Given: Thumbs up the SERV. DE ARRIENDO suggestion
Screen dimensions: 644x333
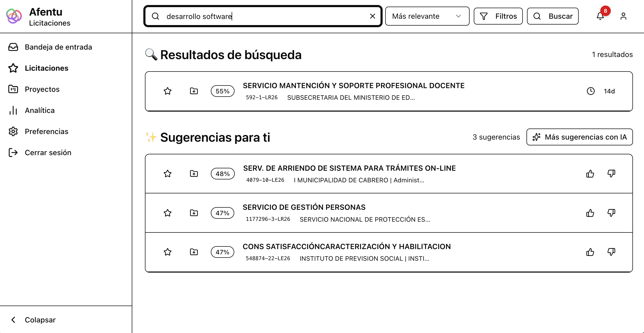Looking at the screenshot, I should (590, 174).
